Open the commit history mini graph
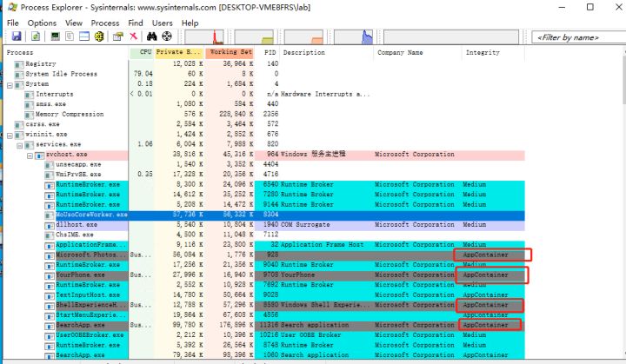The width and height of the screenshot is (626, 364). (254, 37)
